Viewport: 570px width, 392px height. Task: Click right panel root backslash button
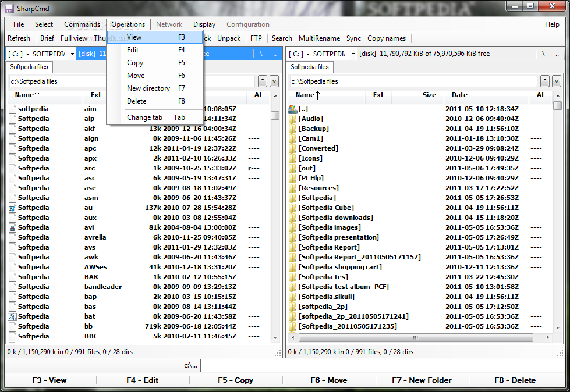click(x=543, y=54)
